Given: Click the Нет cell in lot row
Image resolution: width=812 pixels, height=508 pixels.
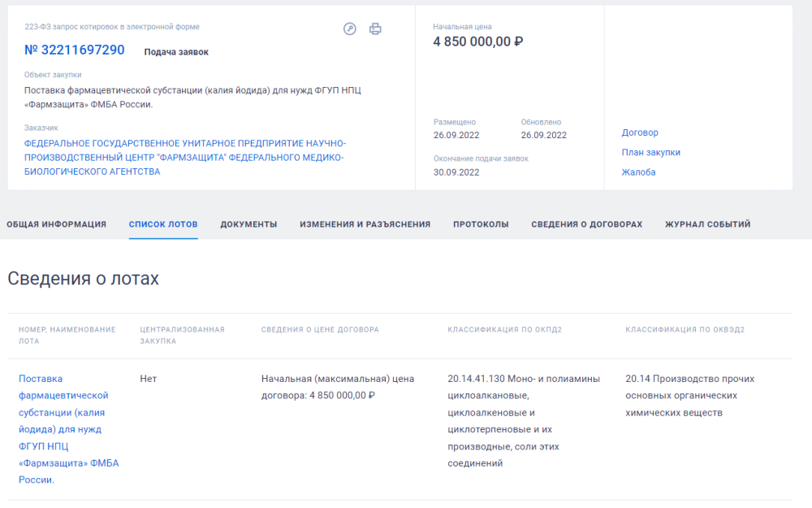Looking at the screenshot, I should tap(148, 379).
